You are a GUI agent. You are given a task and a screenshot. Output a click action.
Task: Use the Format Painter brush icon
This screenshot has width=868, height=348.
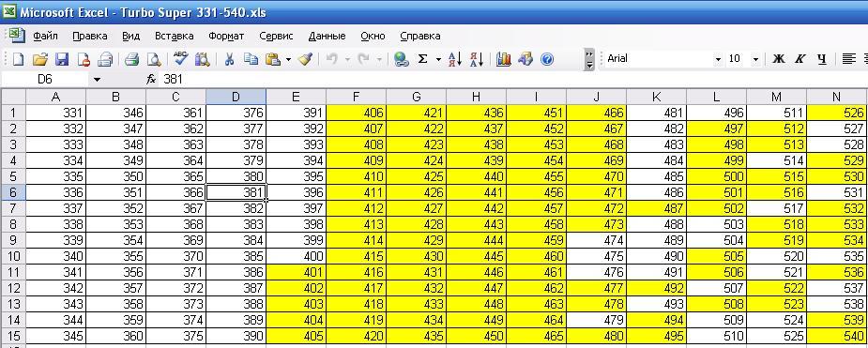305,59
